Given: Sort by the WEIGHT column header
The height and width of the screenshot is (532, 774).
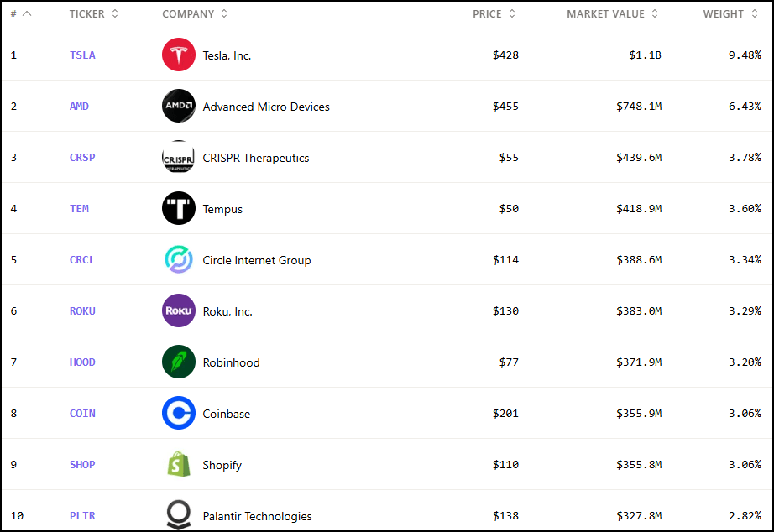Looking at the screenshot, I should [x=730, y=13].
